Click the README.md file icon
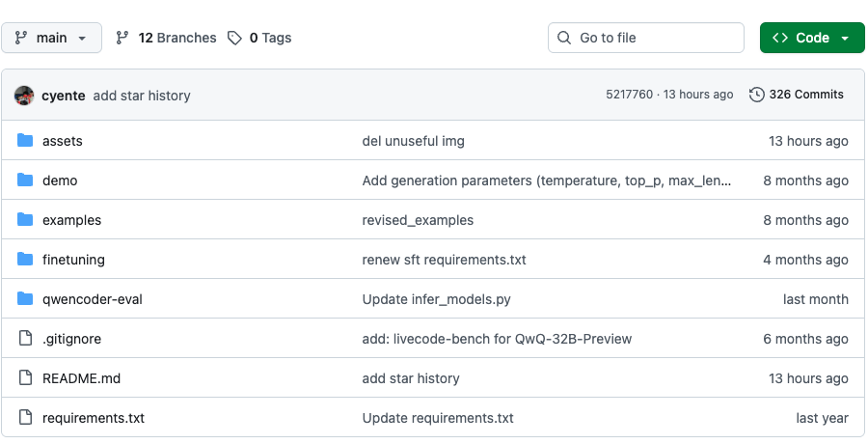Image resolution: width=868 pixels, height=444 pixels. point(25,377)
